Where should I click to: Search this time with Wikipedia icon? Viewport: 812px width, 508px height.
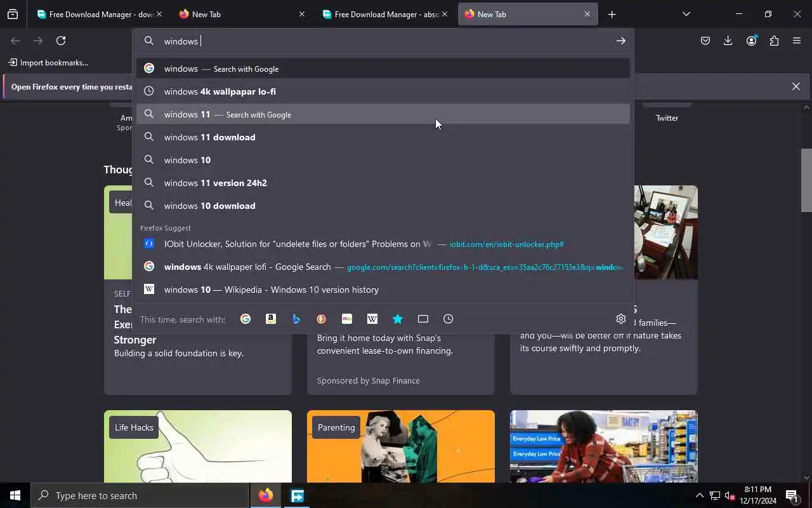tap(372, 319)
